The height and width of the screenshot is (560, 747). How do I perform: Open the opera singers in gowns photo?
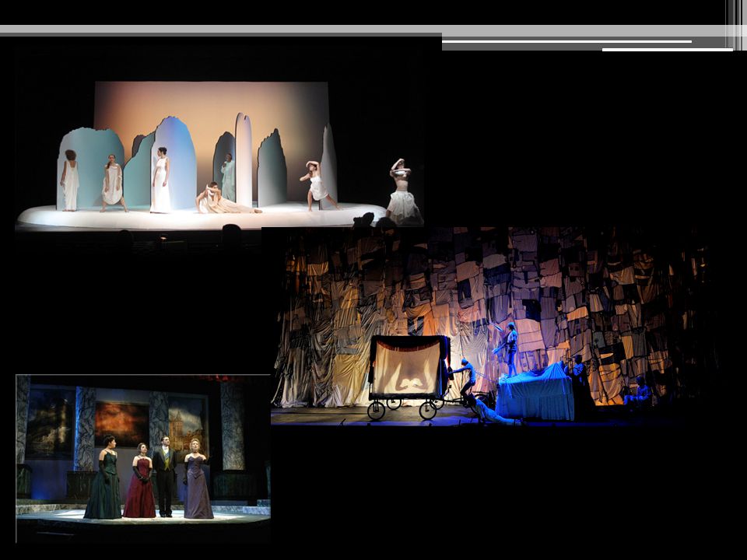point(143,459)
